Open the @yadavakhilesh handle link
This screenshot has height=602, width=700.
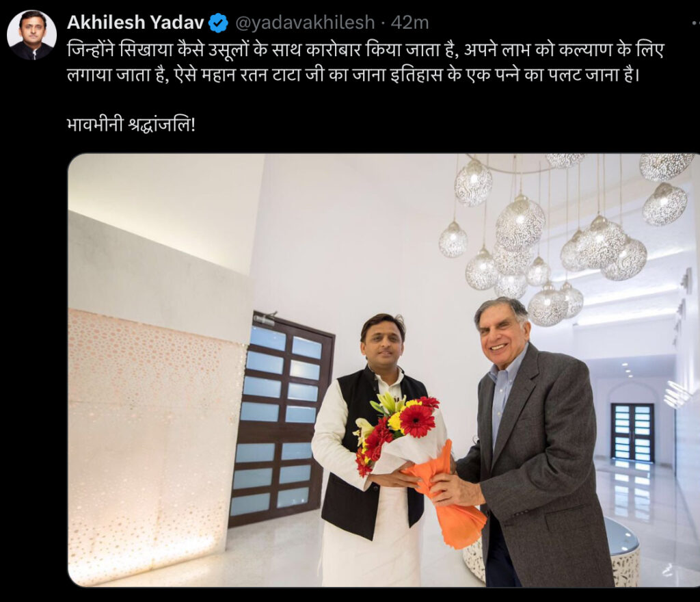[305, 23]
